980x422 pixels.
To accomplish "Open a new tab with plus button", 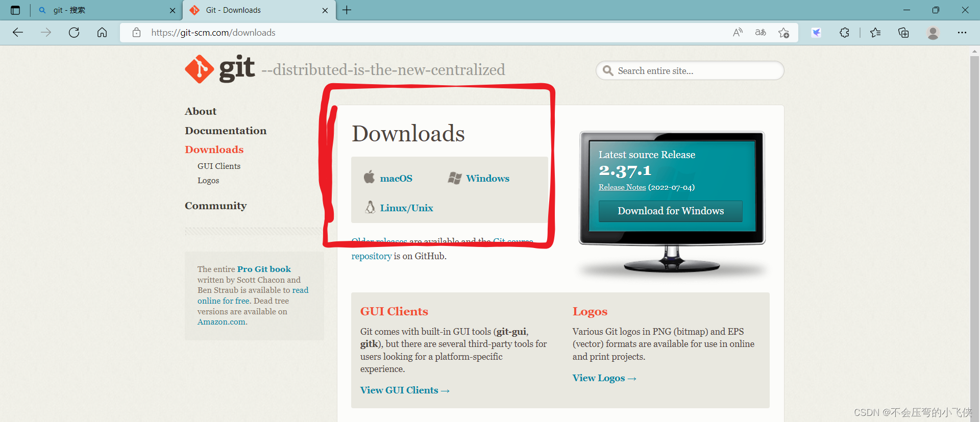I will click(347, 10).
